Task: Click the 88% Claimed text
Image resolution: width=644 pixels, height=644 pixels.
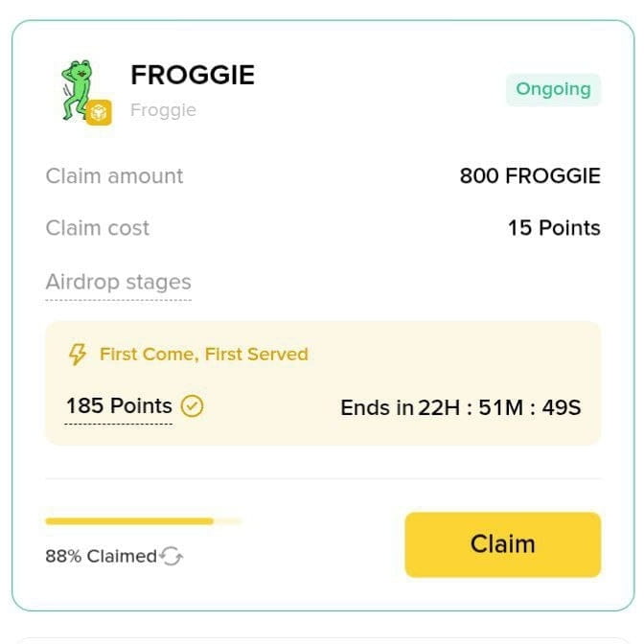Action: pos(101,556)
